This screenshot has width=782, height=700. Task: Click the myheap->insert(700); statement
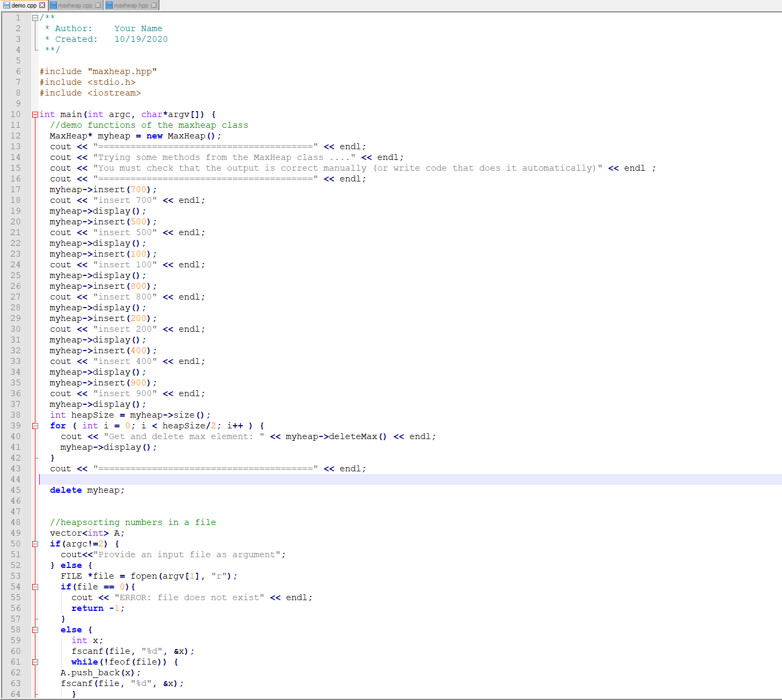click(104, 189)
